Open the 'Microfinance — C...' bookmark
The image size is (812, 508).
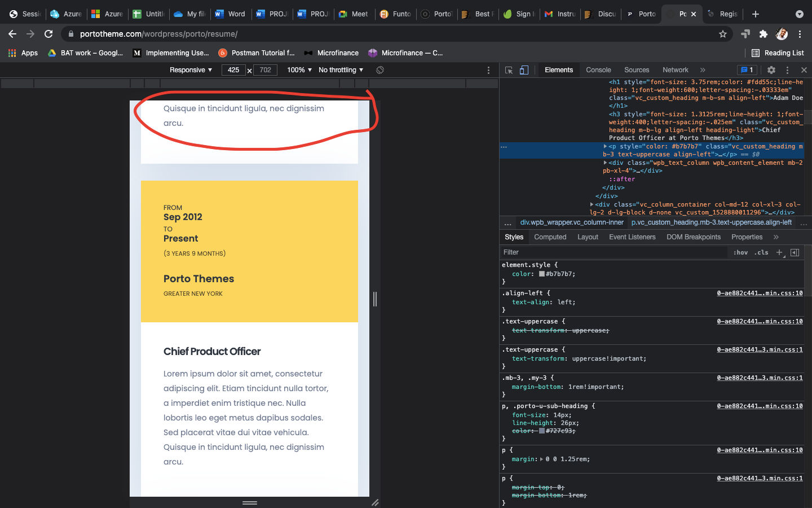[x=405, y=52]
